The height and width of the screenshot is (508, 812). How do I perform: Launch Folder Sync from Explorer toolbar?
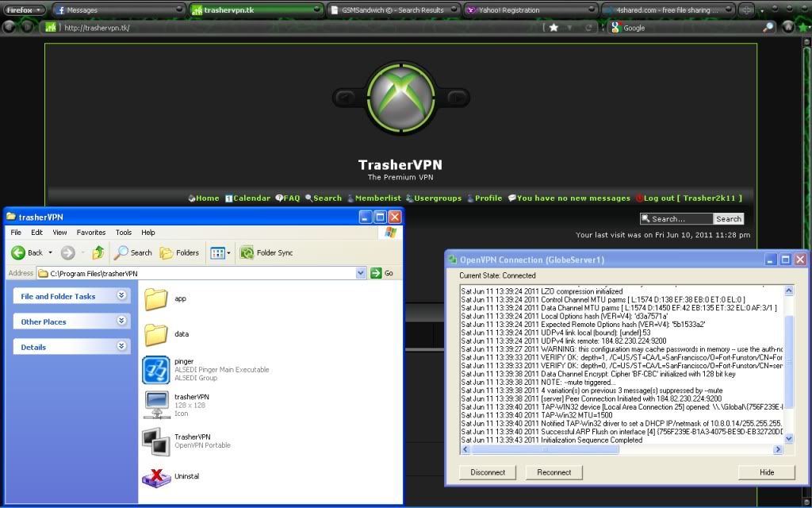click(x=266, y=252)
